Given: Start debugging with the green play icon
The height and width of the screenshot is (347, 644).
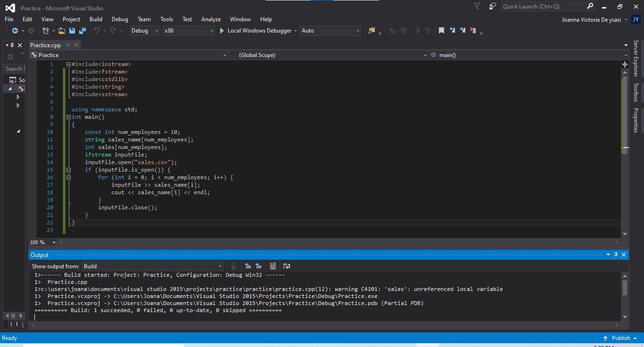Looking at the screenshot, I should [x=222, y=31].
